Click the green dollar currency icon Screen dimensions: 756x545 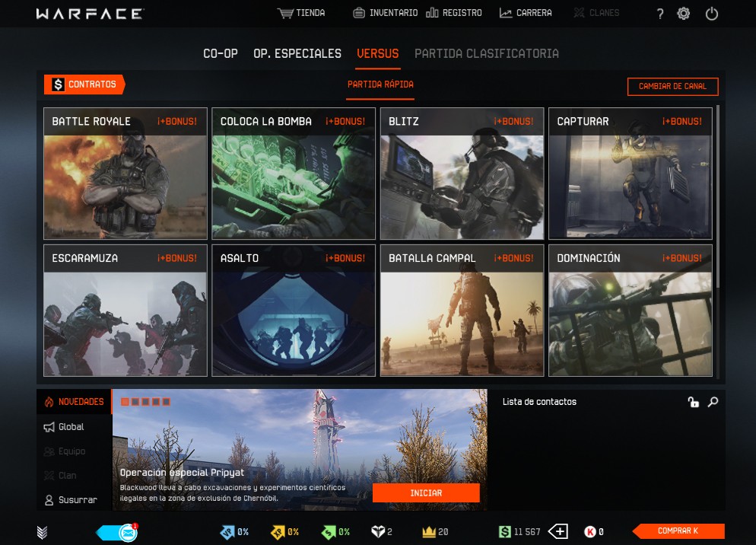(x=504, y=532)
